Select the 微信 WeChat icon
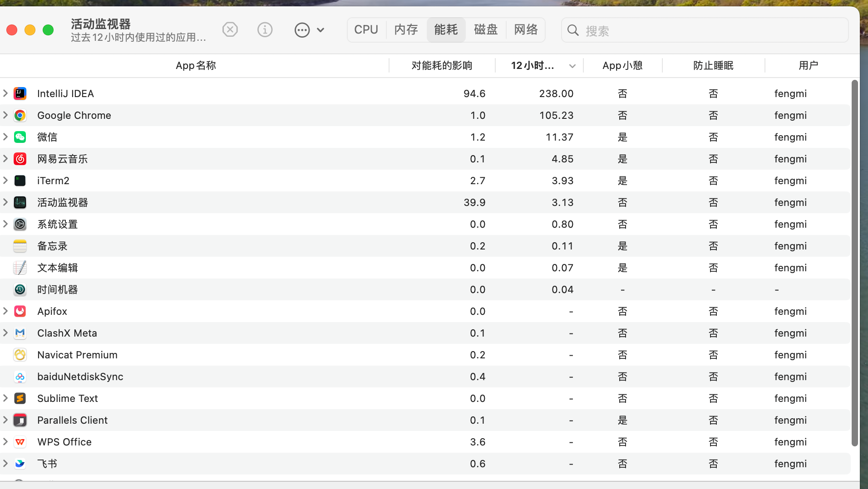The width and height of the screenshot is (868, 489). (20, 137)
